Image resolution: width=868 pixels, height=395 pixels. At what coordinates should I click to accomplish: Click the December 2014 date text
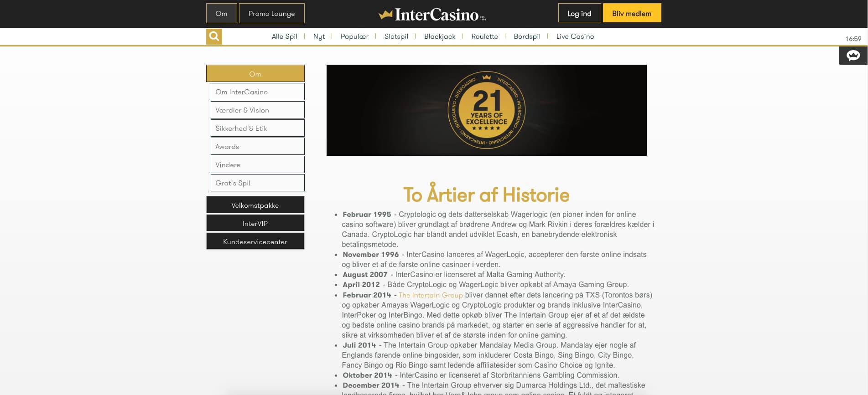coord(371,385)
